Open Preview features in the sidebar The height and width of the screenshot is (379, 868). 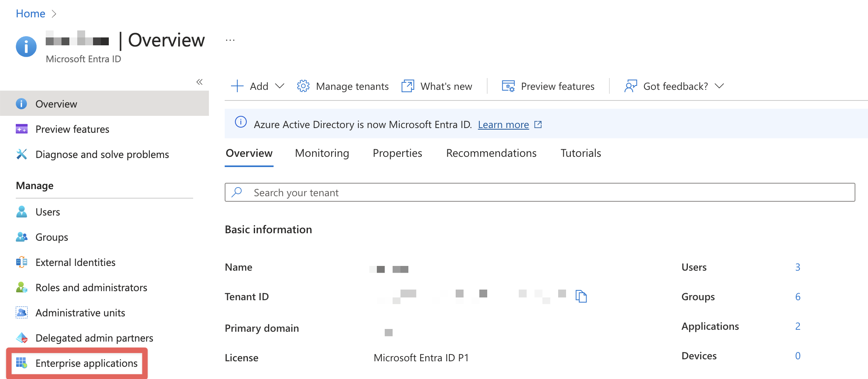pos(72,129)
